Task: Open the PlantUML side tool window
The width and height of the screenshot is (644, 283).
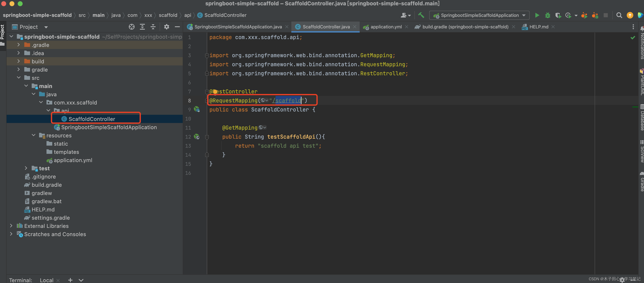Action: click(x=642, y=82)
